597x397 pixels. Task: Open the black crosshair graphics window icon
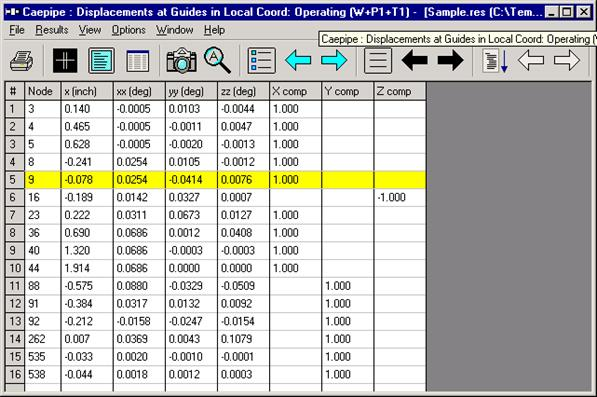click(65, 61)
